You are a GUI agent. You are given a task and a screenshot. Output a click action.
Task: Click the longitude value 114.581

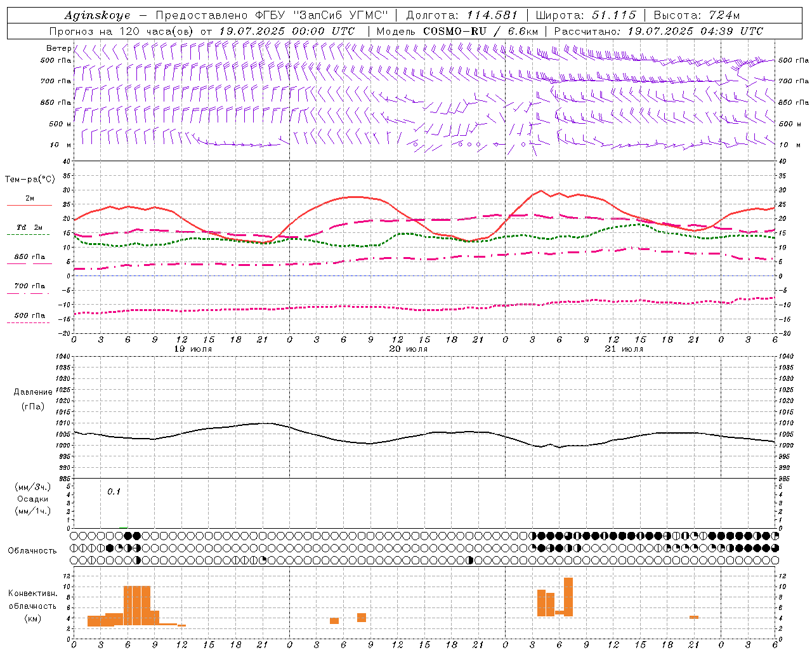(492, 15)
